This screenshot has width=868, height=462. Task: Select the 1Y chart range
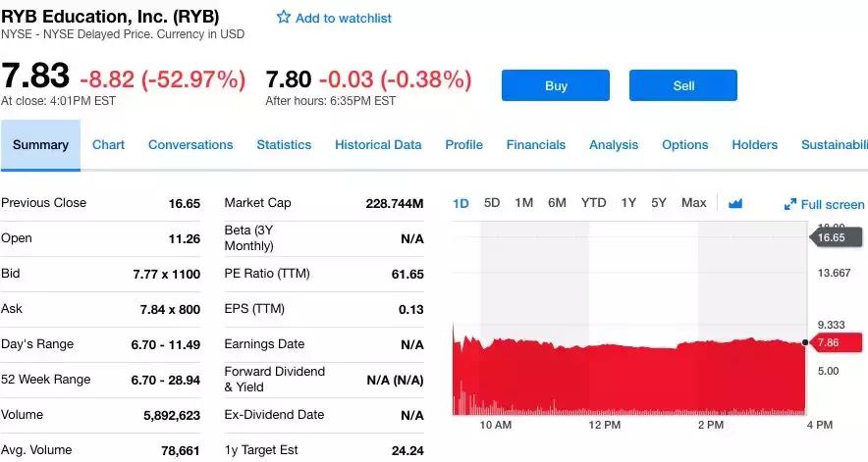pos(628,203)
